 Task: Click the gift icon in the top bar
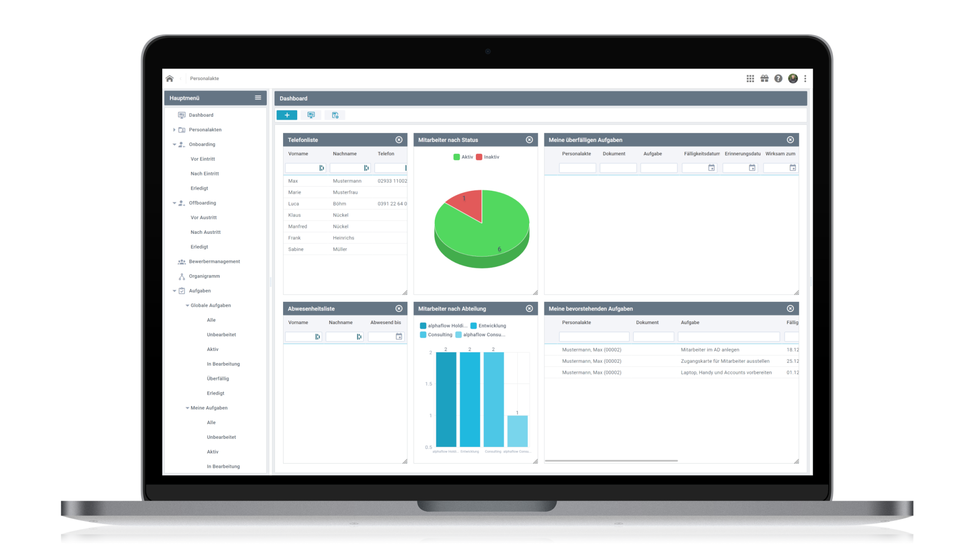764,79
